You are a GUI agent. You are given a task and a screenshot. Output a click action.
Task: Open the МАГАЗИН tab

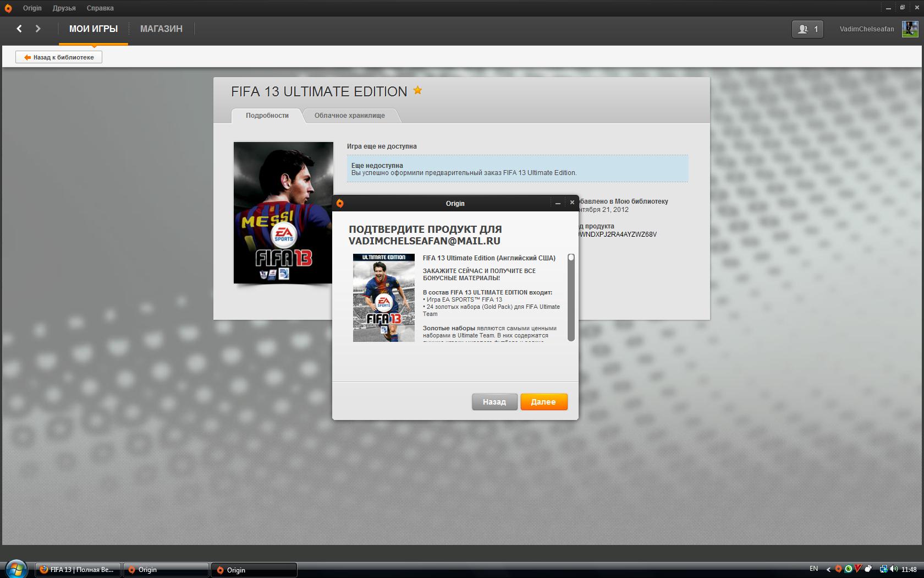point(161,29)
